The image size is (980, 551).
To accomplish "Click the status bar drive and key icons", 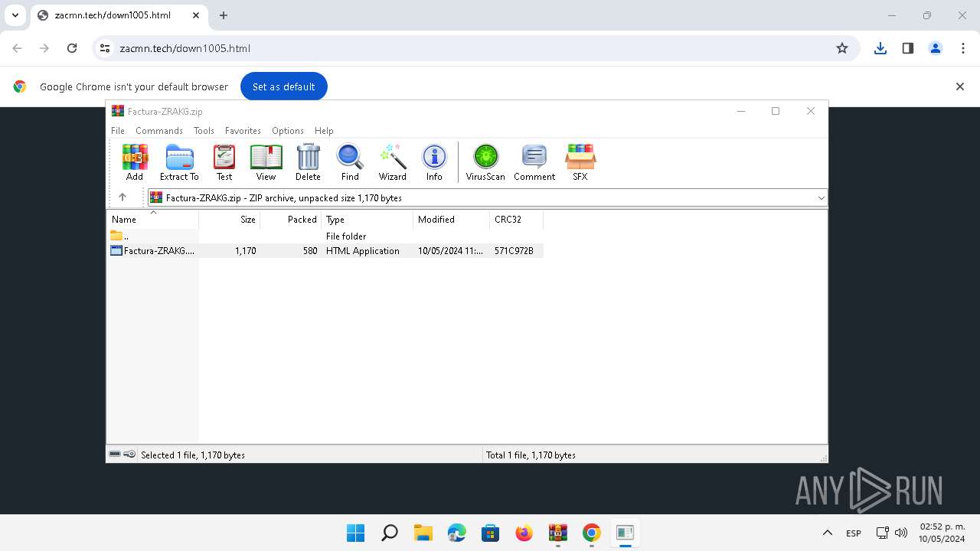I will click(122, 455).
